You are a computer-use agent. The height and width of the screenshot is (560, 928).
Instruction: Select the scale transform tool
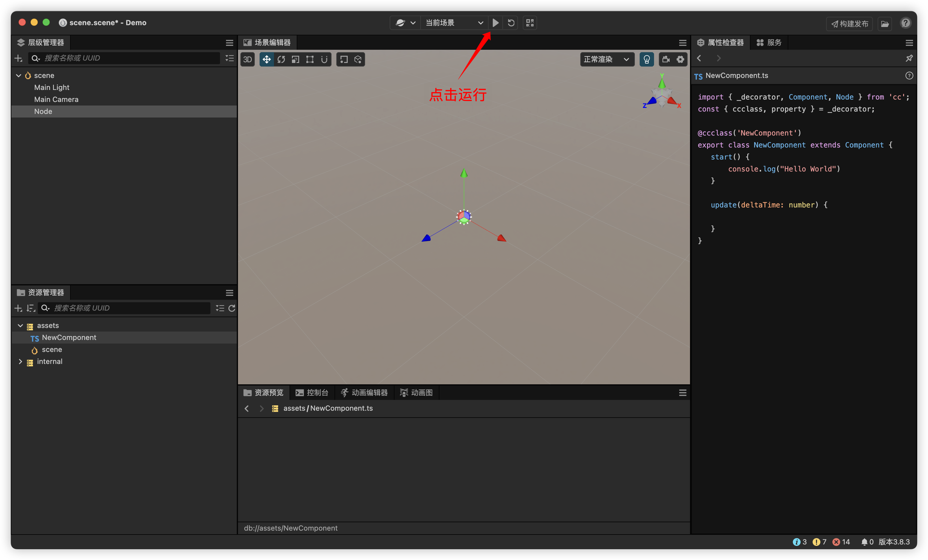295,59
